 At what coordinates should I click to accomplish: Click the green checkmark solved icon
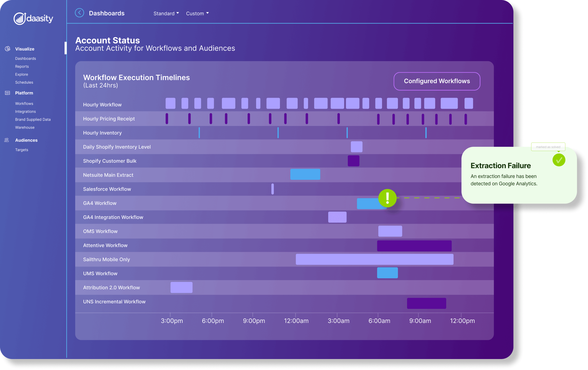(x=559, y=160)
